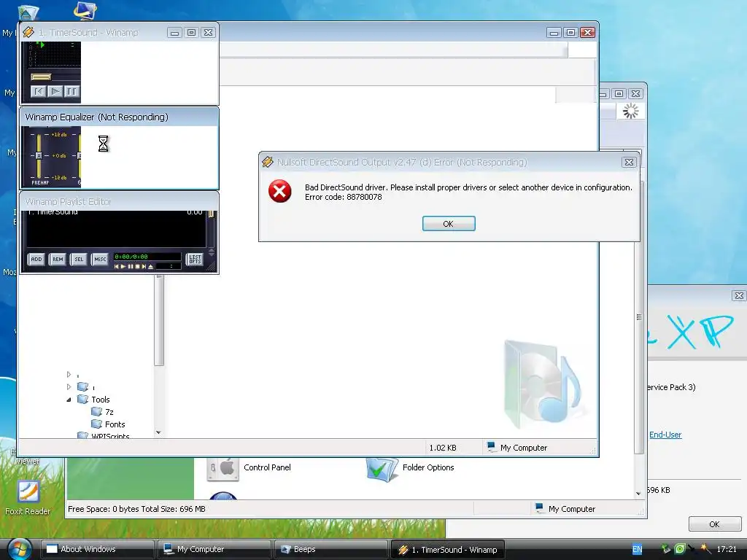
Task: Click the green circle tray icon
Action: [681, 549]
